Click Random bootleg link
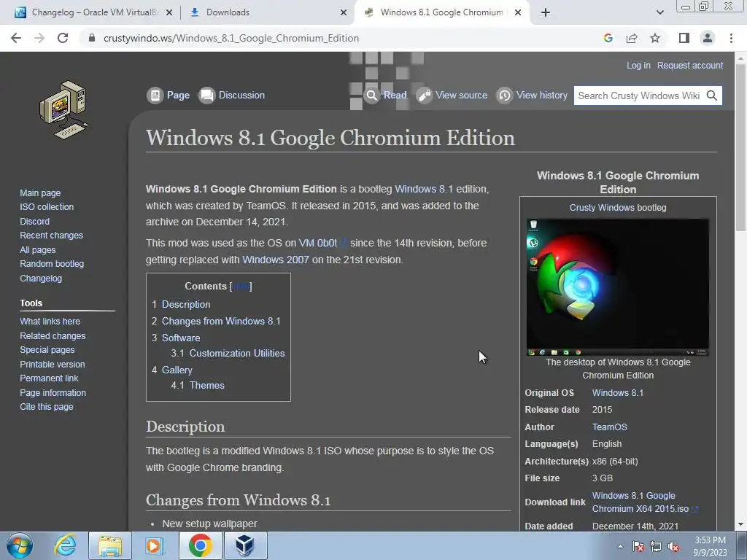The image size is (747, 560). [52, 263]
